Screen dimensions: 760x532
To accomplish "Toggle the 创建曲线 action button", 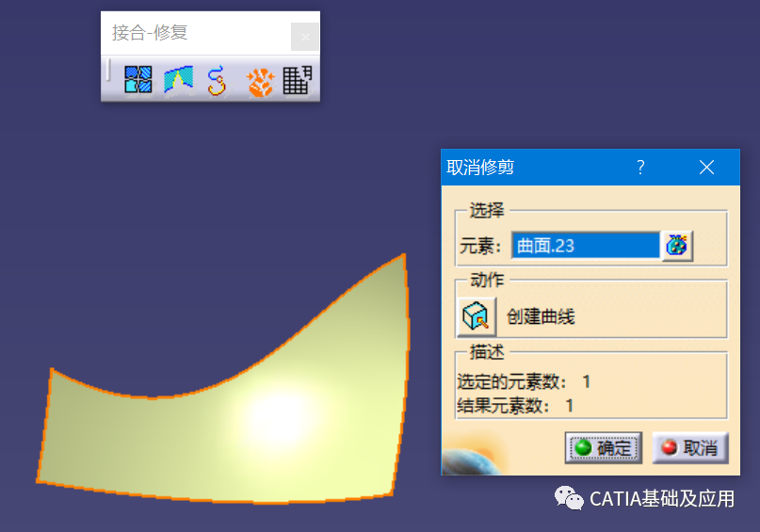I will point(476,316).
